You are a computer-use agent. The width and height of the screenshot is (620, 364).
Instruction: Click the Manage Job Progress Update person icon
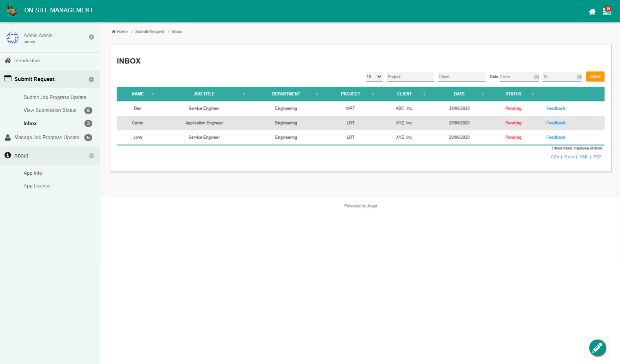point(8,137)
